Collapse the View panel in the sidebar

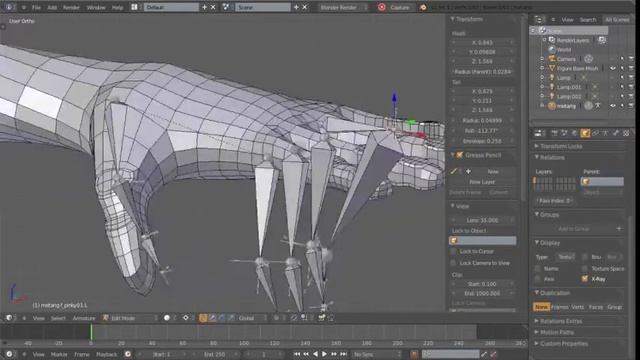click(452, 206)
